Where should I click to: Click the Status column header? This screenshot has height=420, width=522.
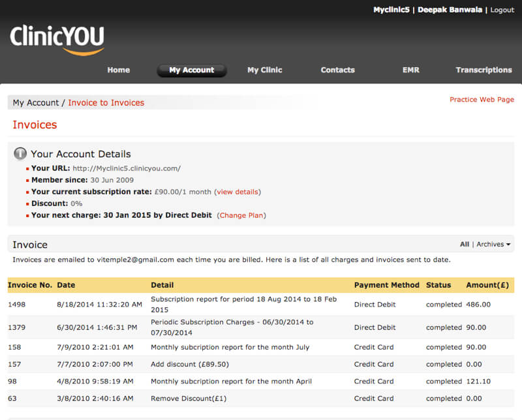click(438, 285)
